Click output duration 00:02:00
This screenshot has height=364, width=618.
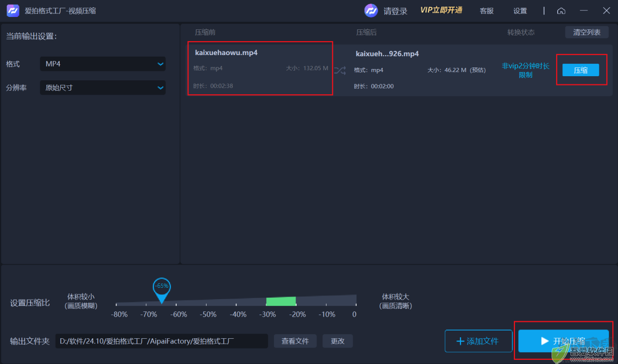374,86
